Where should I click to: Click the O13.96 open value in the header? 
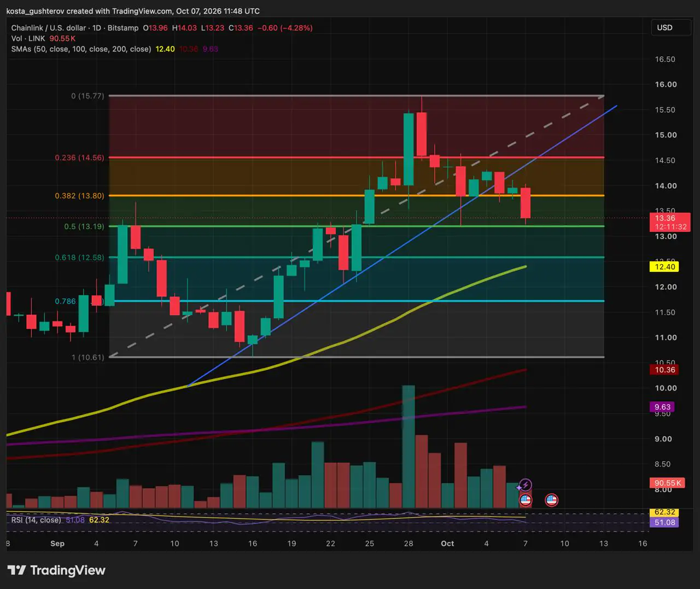point(155,28)
